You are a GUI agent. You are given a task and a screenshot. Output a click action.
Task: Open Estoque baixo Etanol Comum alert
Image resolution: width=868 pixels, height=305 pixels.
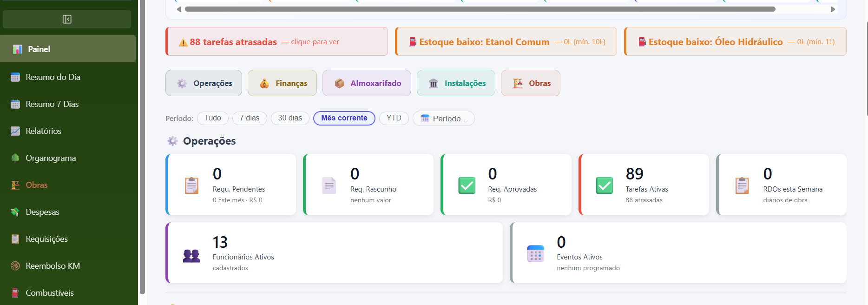[506, 41]
